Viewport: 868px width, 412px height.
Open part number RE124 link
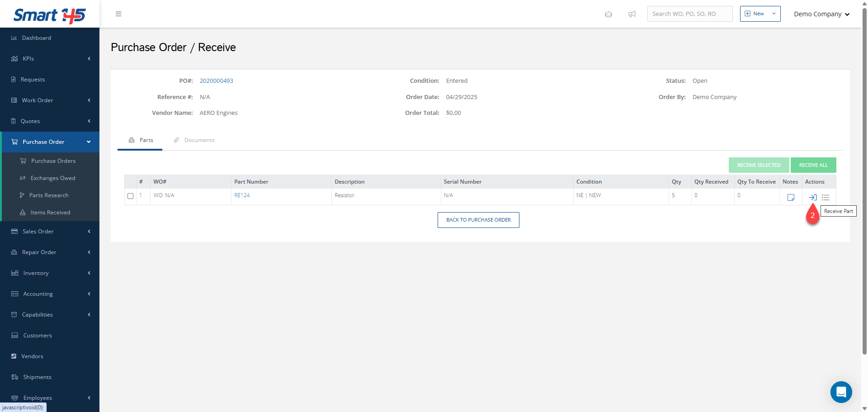[242, 195]
